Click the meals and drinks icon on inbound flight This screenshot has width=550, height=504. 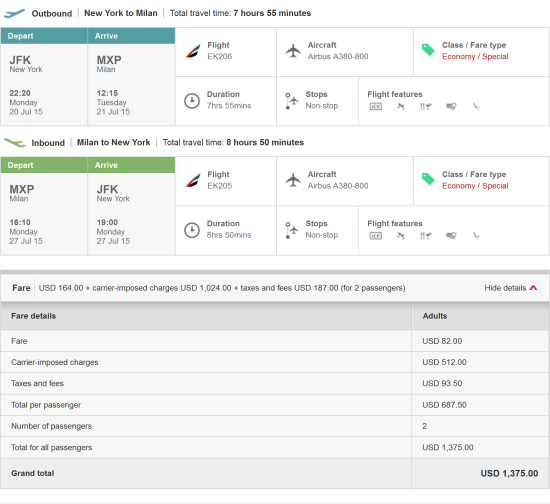(x=425, y=236)
